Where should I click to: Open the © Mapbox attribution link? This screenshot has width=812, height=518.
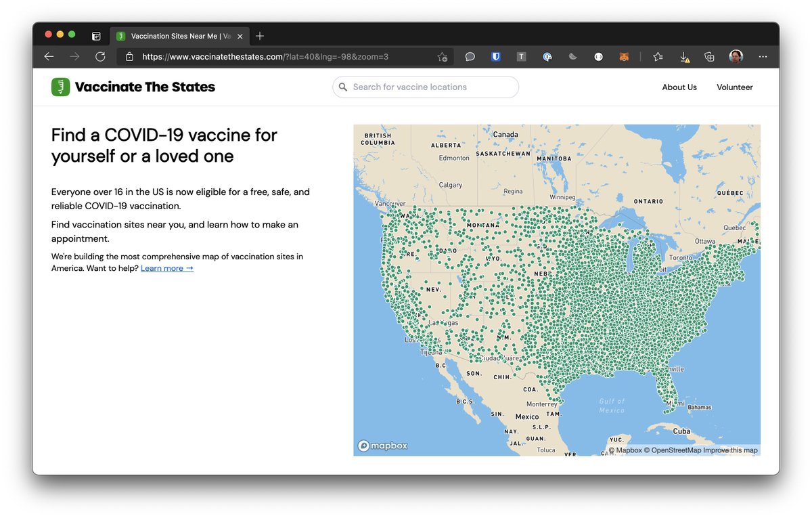click(x=625, y=450)
